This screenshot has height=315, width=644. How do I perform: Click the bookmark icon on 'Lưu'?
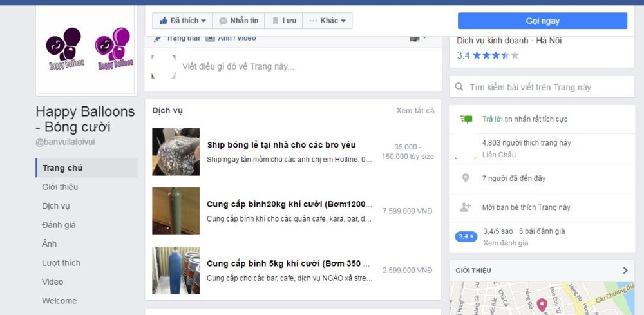276,21
